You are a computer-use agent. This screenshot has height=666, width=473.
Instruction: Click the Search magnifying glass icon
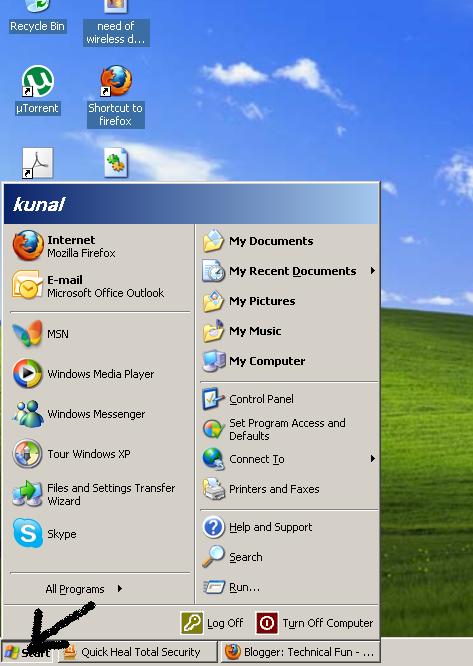pyautogui.click(x=214, y=557)
